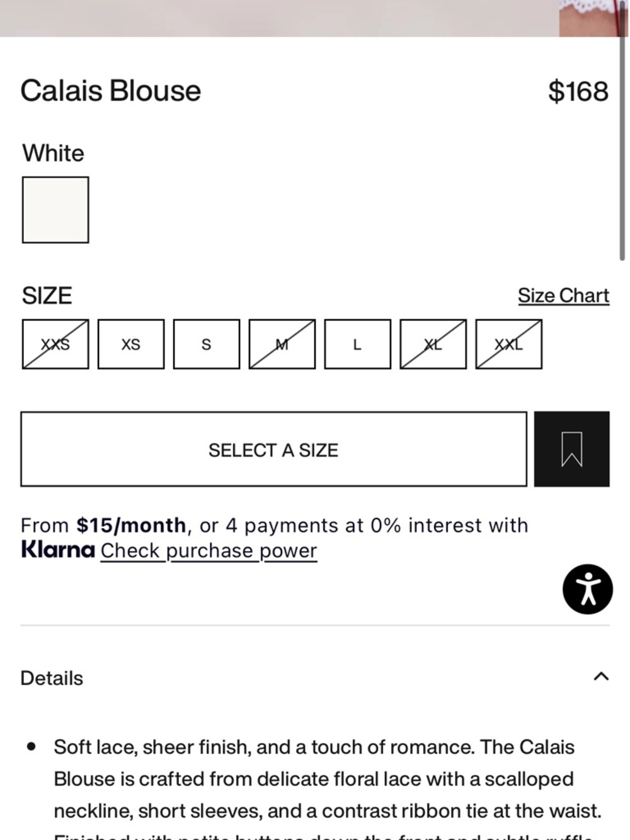630x840 pixels.
Task: Click the Calais Blouse product title
Action: (x=111, y=91)
